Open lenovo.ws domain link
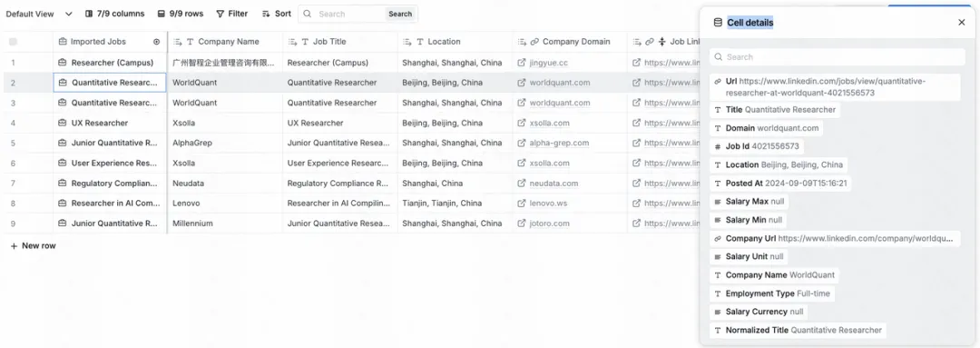This screenshot has width=980, height=348. pyautogui.click(x=548, y=204)
